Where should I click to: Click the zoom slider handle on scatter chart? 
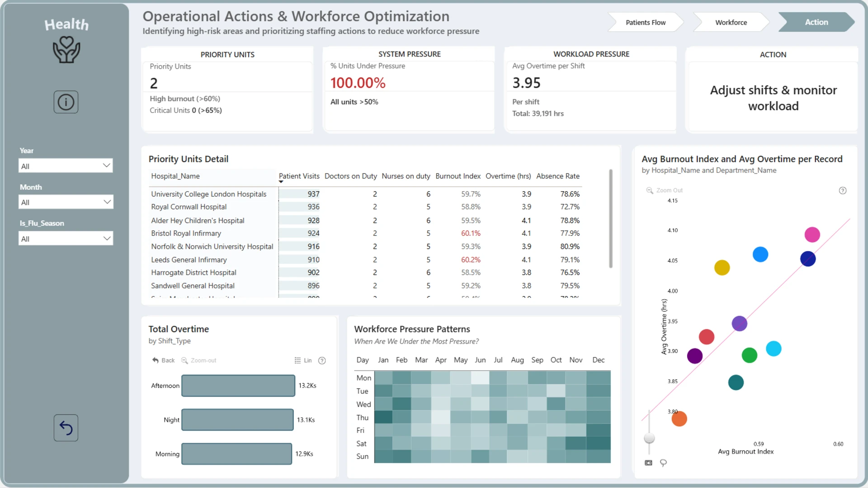[x=649, y=438]
